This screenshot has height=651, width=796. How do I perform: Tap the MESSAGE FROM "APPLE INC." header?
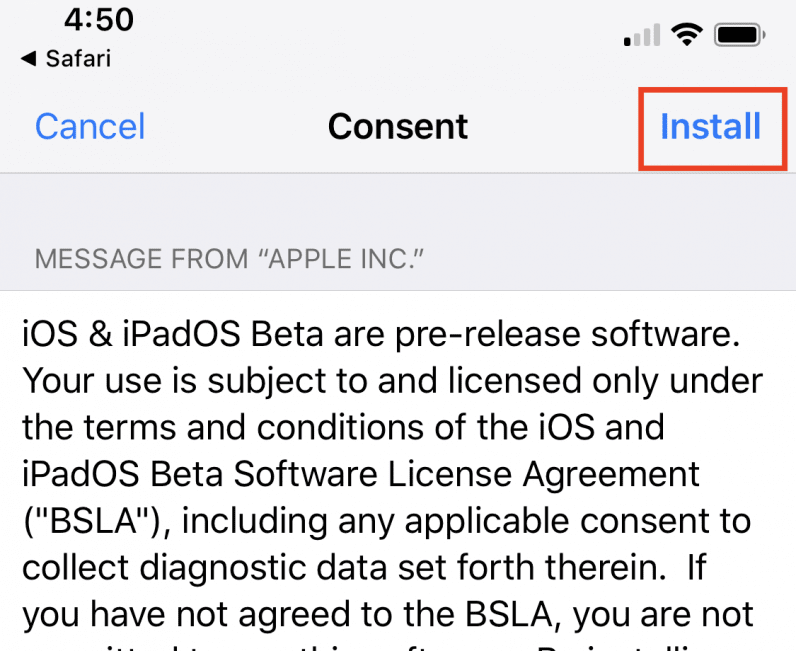click(229, 259)
